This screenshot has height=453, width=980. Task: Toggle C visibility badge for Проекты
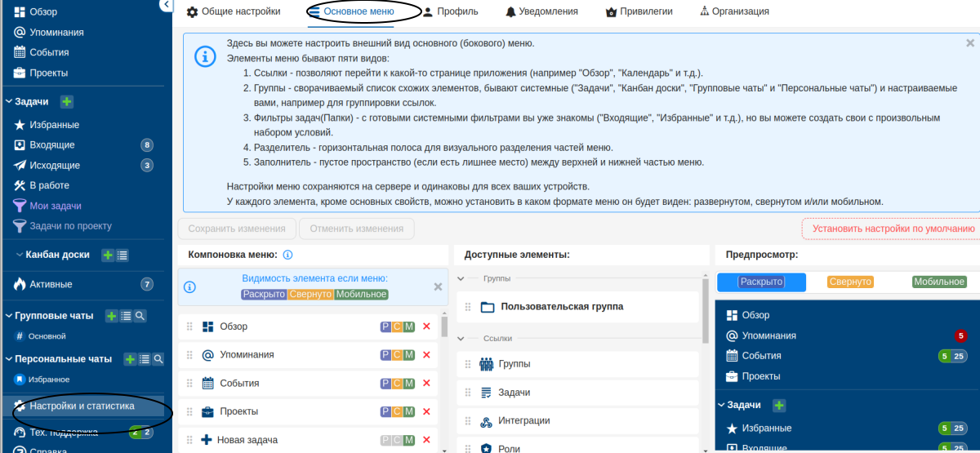tap(397, 411)
